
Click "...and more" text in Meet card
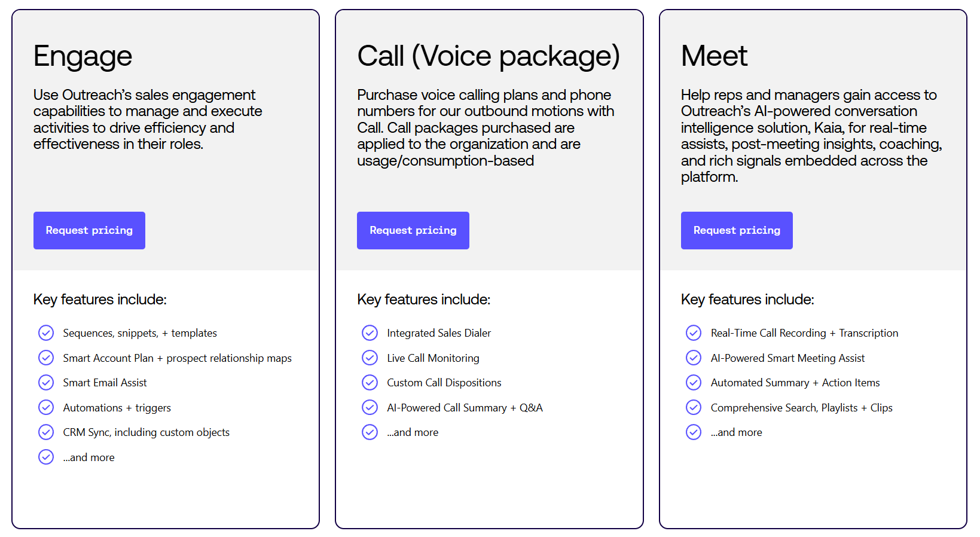736,432
